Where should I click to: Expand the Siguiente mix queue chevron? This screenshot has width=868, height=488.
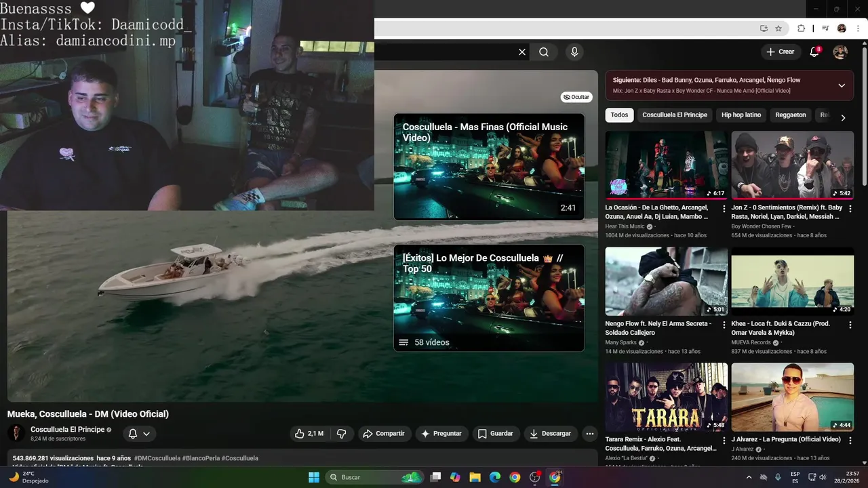click(842, 85)
